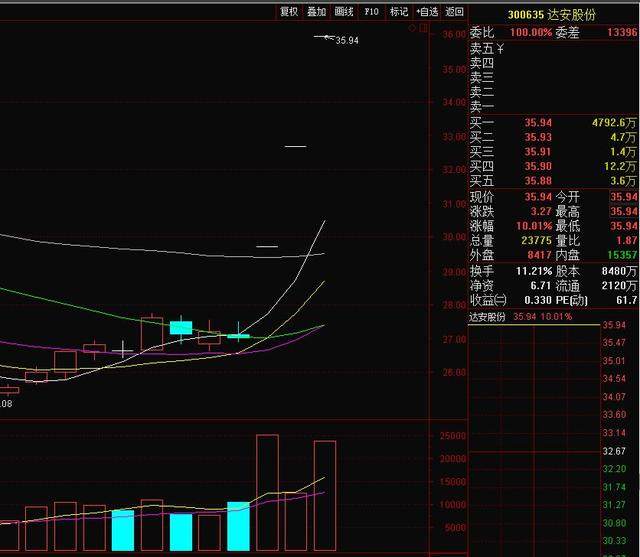Click the 最低 low price value
The image size is (640, 557).
[624, 226]
